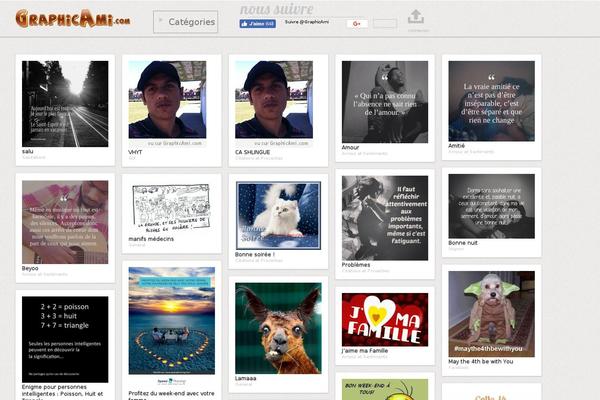Open the white cat 'Bonne soirée' image
This screenshot has width=600, height=400.
278,216
